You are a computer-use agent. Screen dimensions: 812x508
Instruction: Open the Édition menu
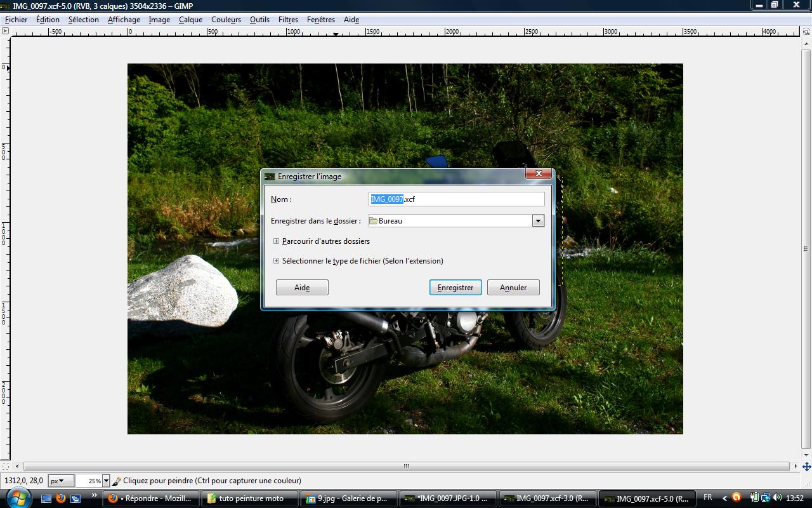coord(48,20)
